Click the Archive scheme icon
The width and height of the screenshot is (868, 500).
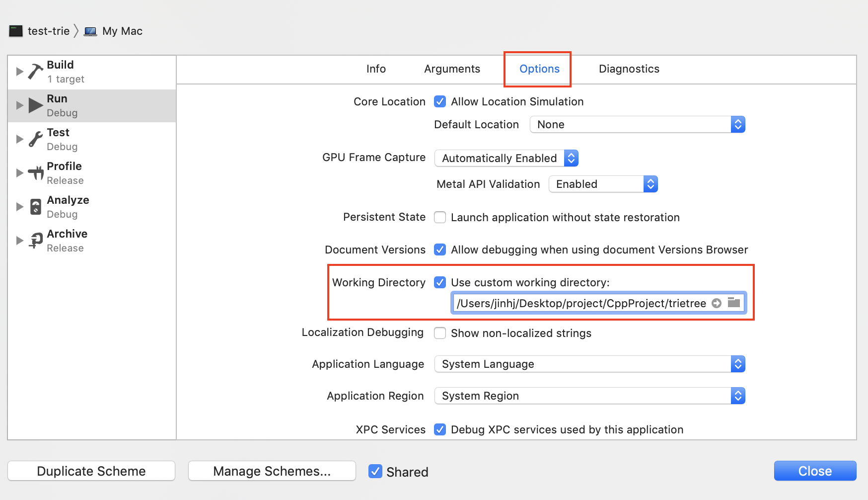(x=36, y=241)
